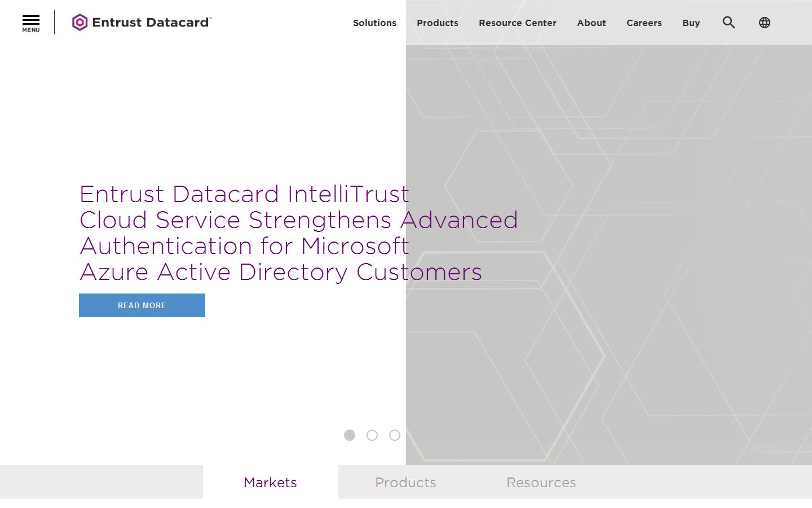Switch to the Resources tab
812x508 pixels.
coord(541,483)
